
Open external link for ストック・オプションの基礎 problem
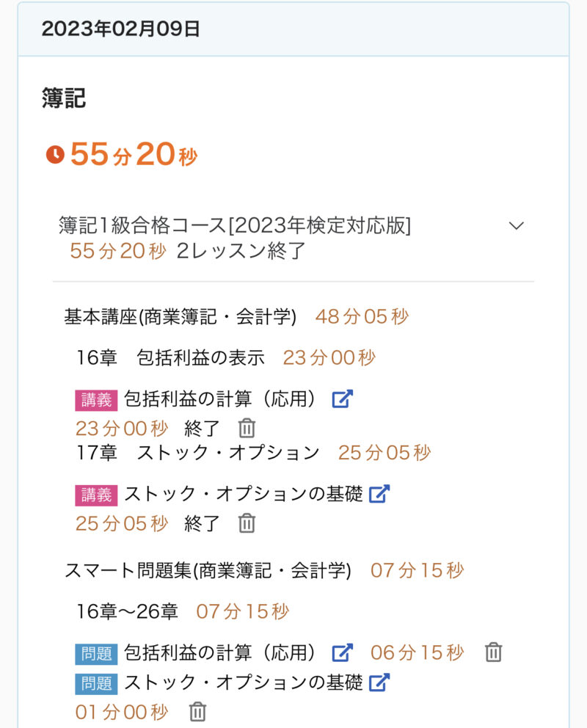pyautogui.click(x=379, y=682)
